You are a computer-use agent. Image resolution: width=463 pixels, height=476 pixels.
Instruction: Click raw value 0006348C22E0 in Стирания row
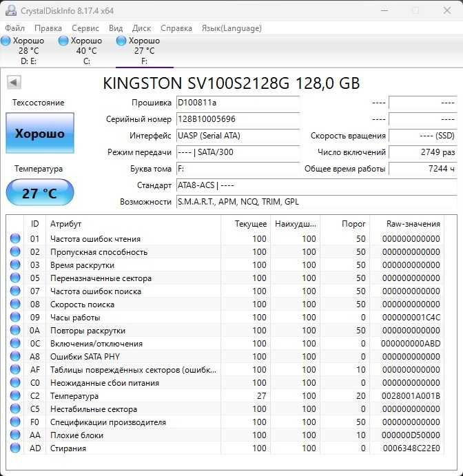pyautogui.click(x=411, y=448)
